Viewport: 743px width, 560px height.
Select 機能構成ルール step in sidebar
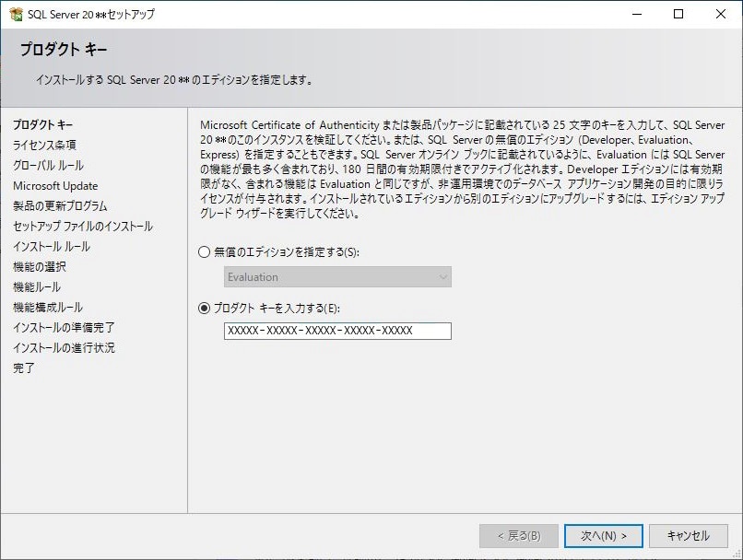(x=48, y=308)
